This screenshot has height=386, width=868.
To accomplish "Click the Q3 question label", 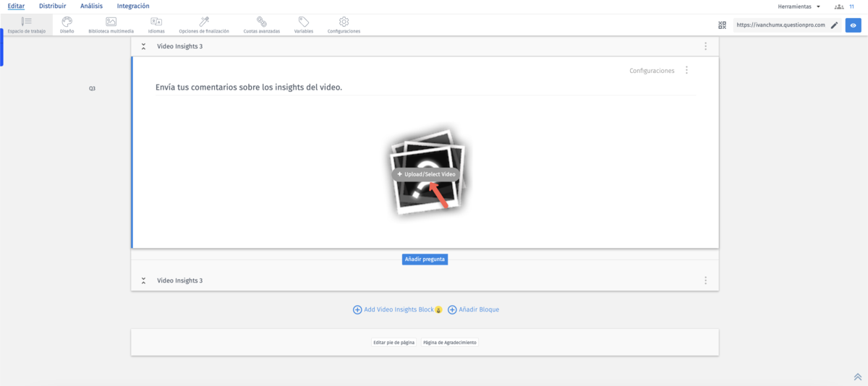I will point(92,89).
